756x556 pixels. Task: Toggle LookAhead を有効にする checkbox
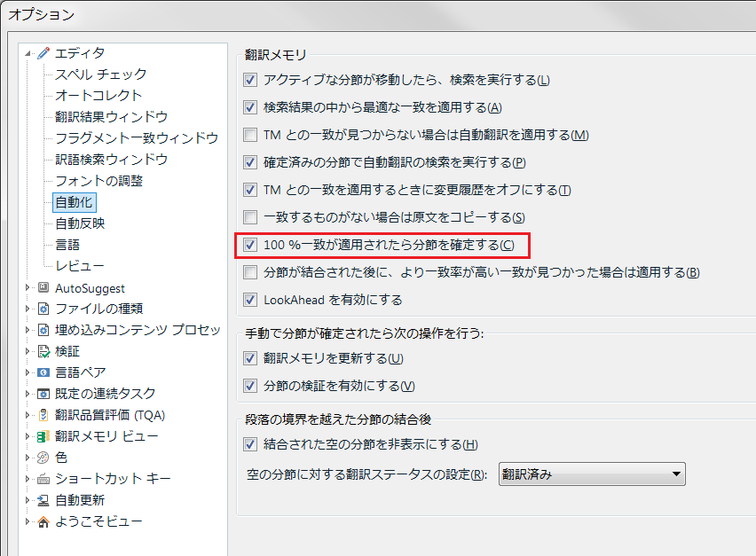(x=250, y=300)
